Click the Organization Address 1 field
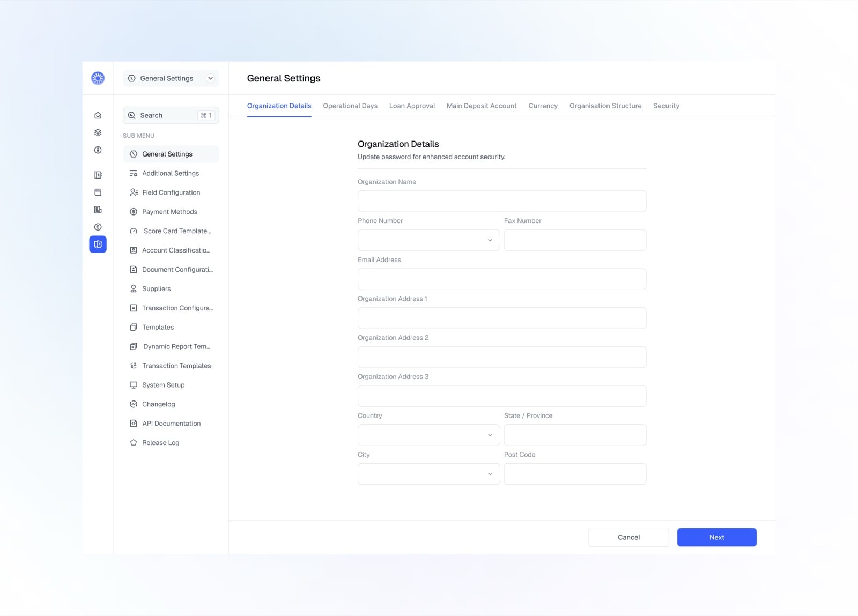Image resolution: width=858 pixels, height=616 pixels. (x=502, y=318)
